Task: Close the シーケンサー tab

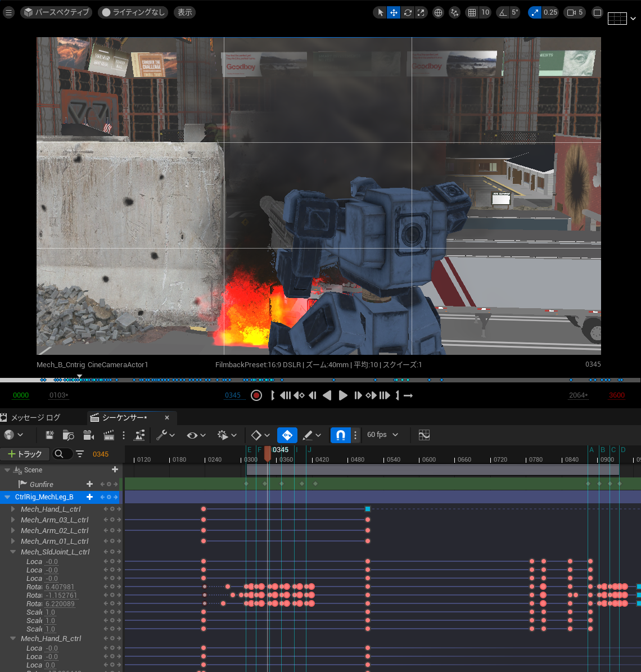Action: (x=167, y=417)
